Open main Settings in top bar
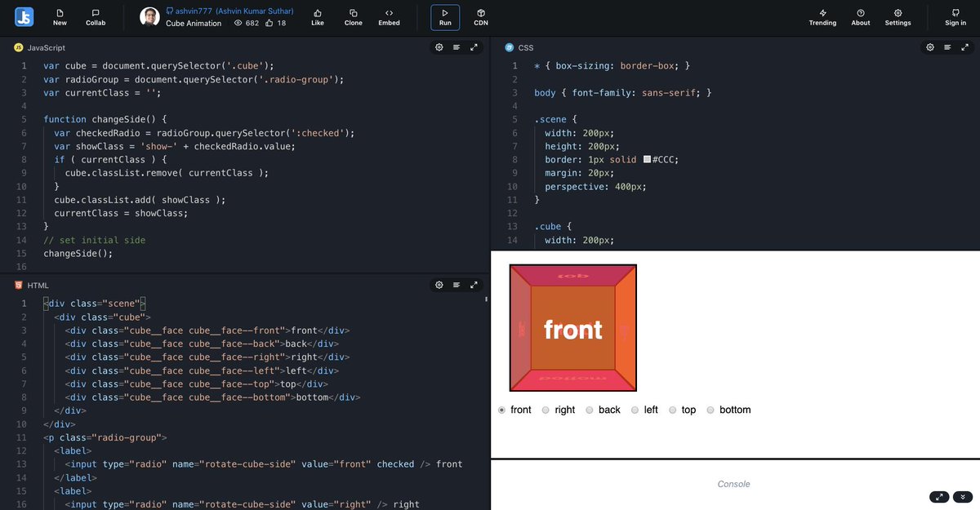This screenshot has width=980, height=510. point(898,17)
